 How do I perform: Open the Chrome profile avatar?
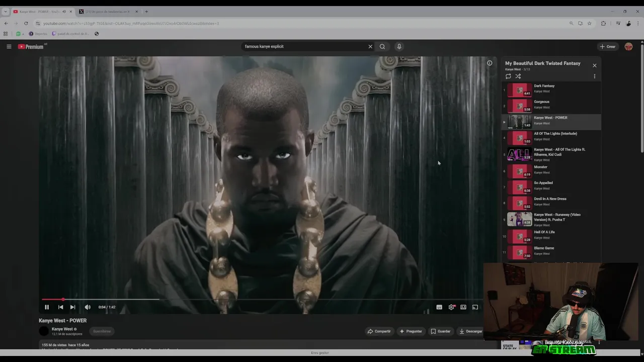point(628,23)
